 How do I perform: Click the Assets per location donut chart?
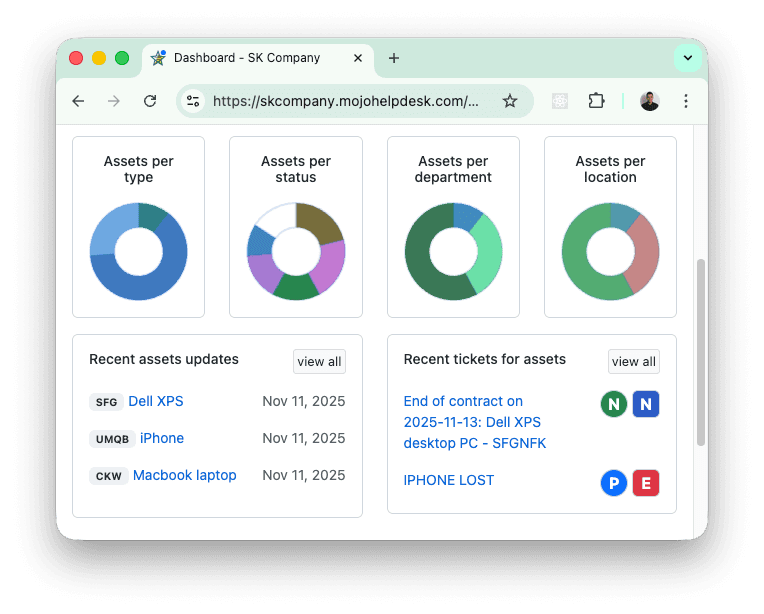[611, 251]
